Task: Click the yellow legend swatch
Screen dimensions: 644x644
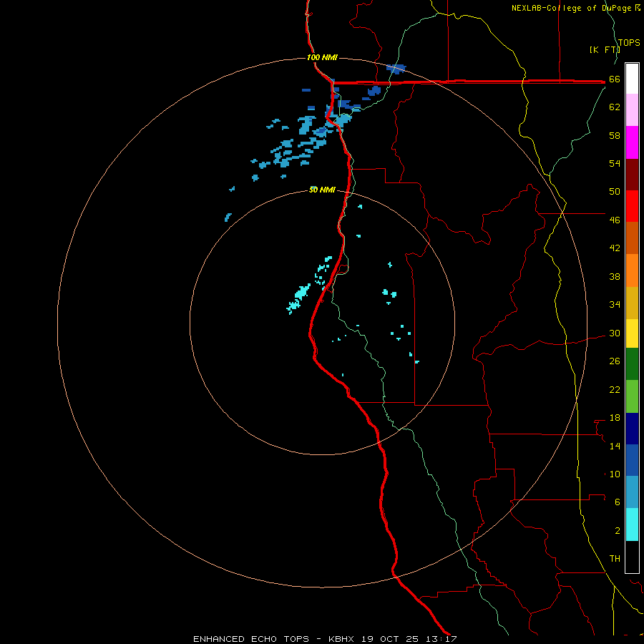Action: pos(632,333)
